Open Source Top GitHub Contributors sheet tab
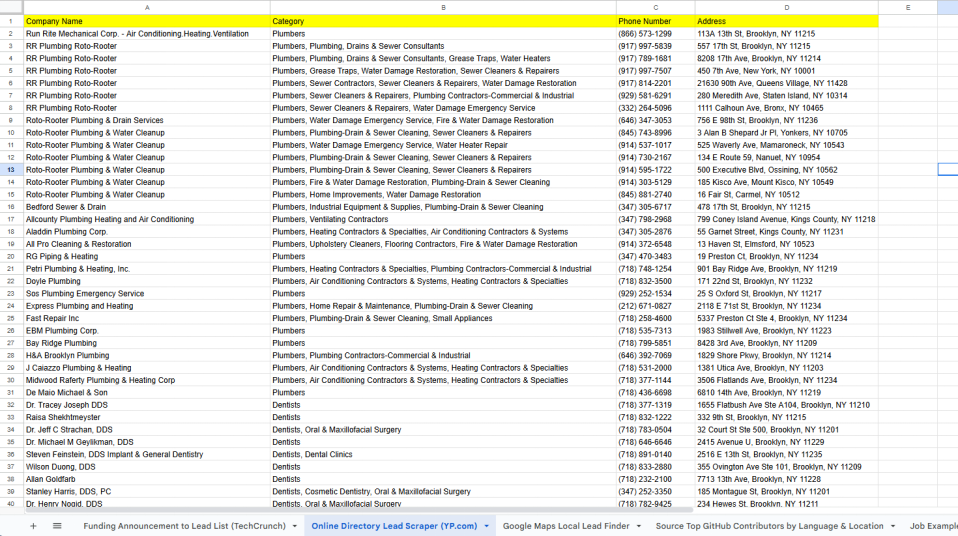958x536 pixels. [768, 526]
